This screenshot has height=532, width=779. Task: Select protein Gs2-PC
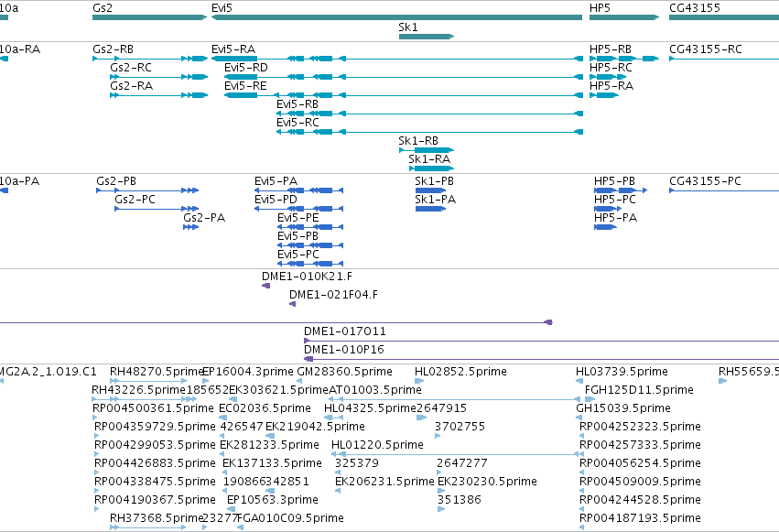tap(157, 209)
